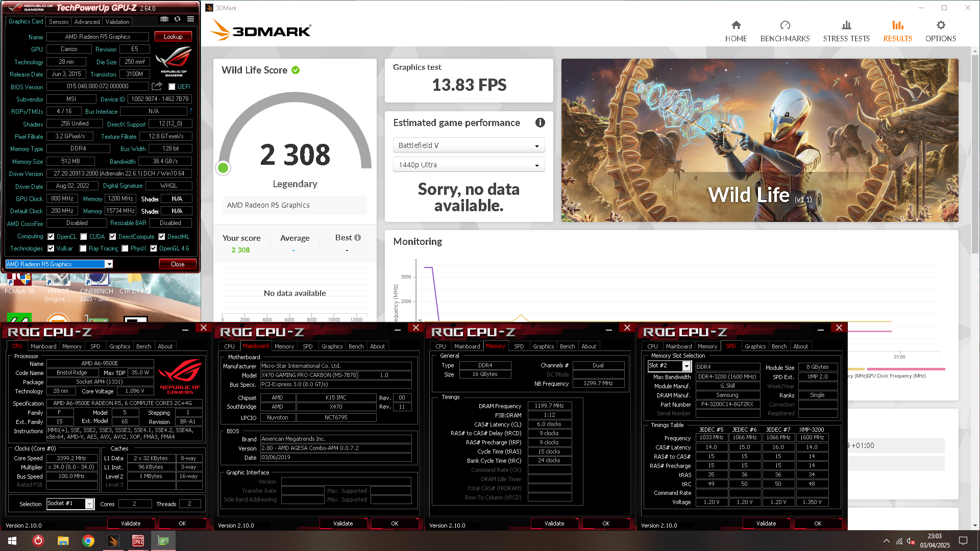Open the 3DMark Stress Tests section
The width and height of the screenshot is (980, 551).
[x=846, y=31]
